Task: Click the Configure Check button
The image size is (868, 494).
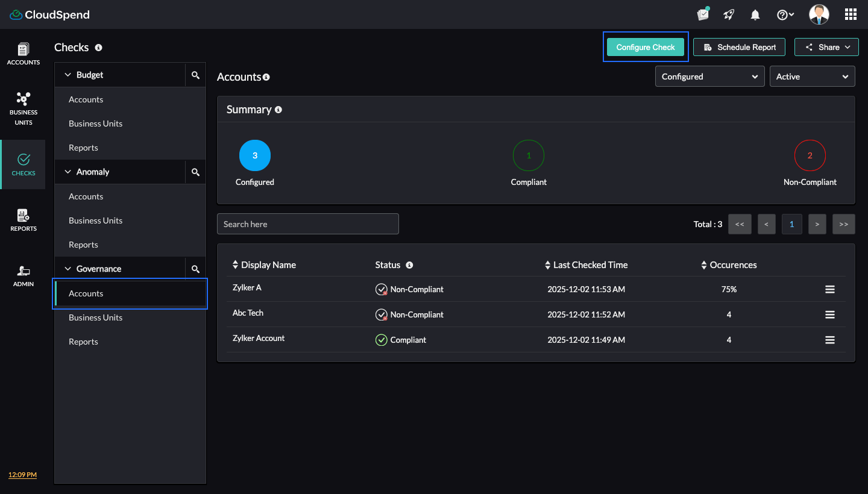Action: pos(646,47)
